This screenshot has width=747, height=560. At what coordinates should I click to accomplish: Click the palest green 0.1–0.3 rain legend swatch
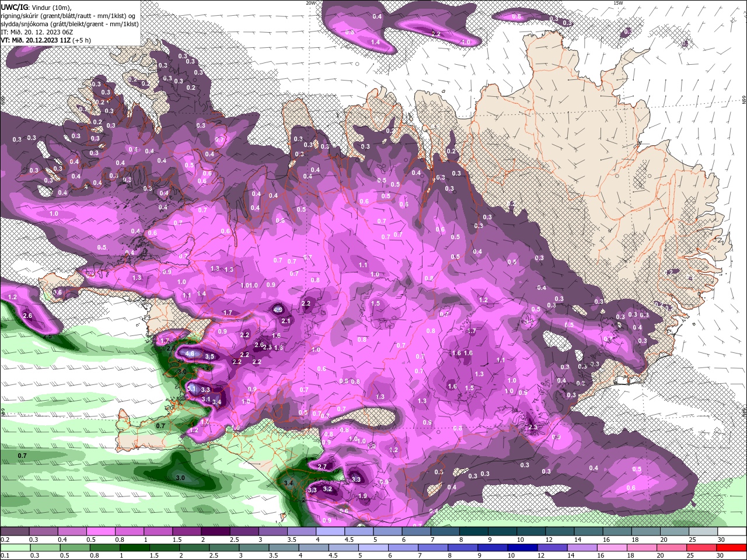pyautogui.click(x=15, y=548)
